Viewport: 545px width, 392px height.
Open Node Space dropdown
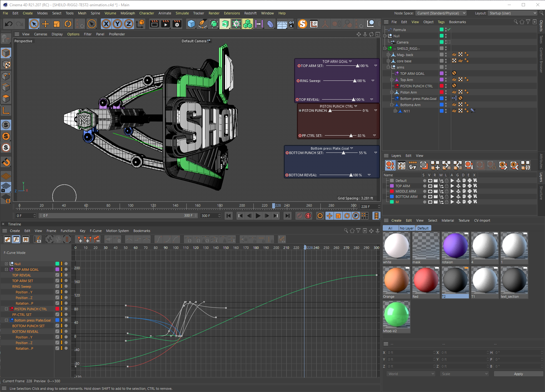441,13
